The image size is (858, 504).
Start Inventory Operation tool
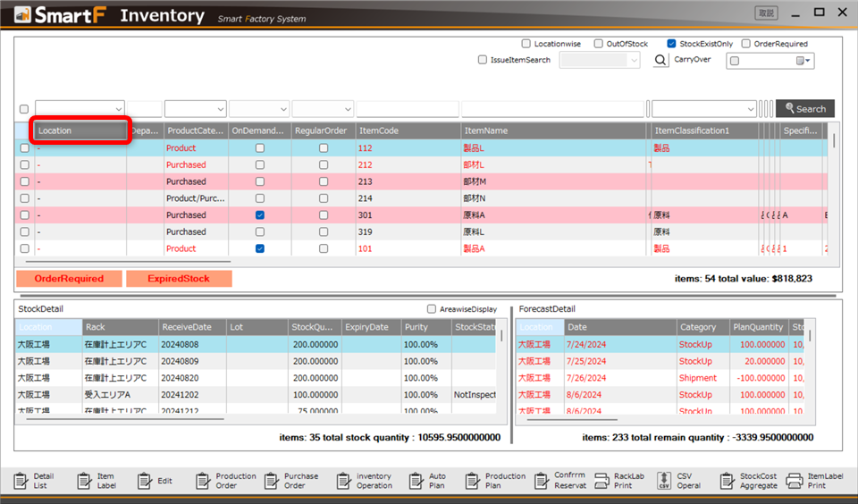pos(343,481)
